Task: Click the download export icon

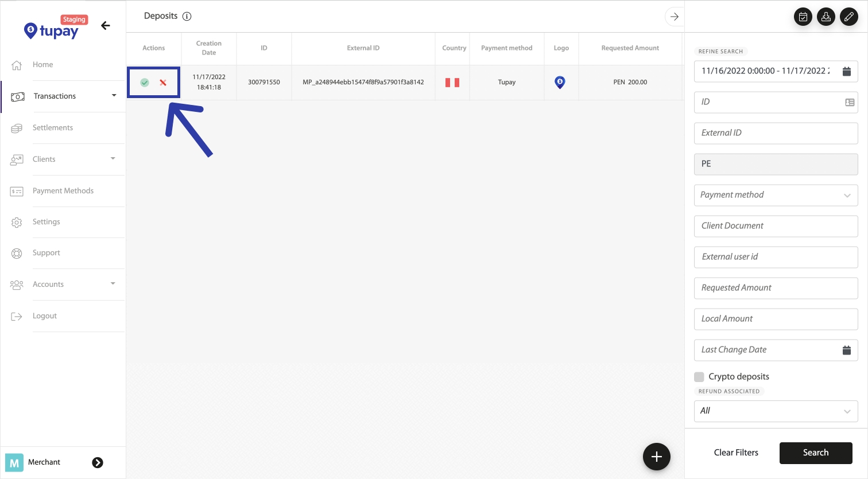Action: (826, 17)
